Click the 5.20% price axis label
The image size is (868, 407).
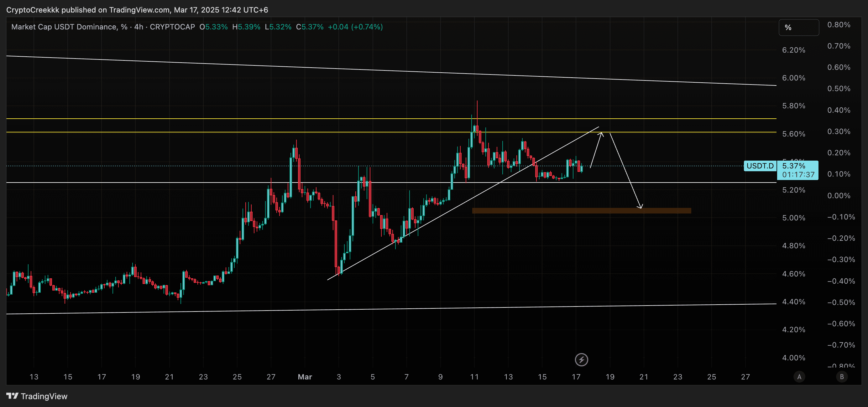pyautogui.click(x=793, y=190)
